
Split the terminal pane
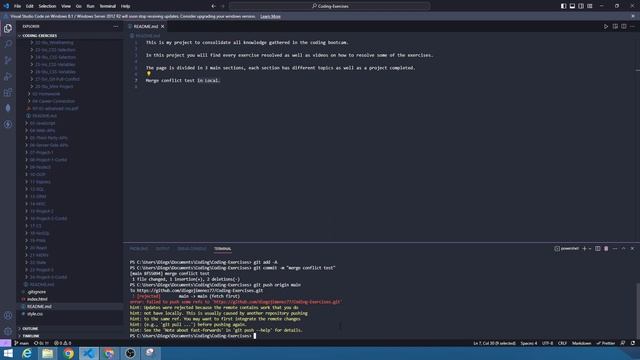click(598, 249)
